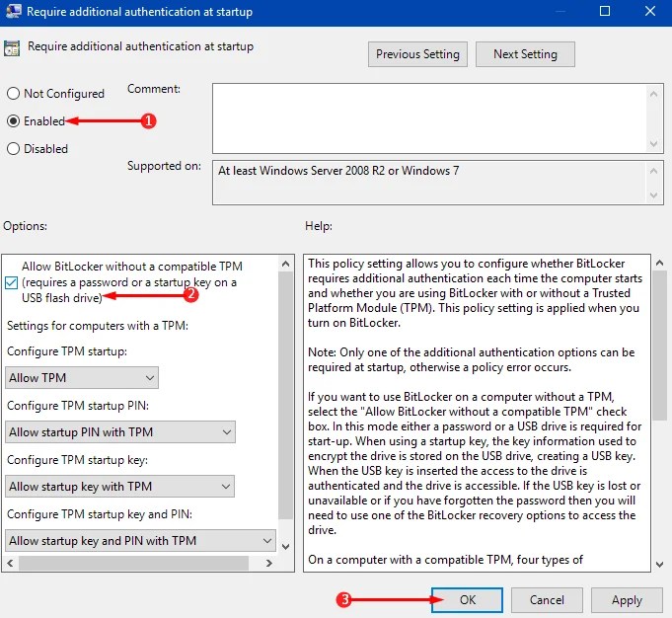Image resolution: width=672 pixels, height=618 pixels.
Task: Click the 'Comment:' label
Action: tap(153, 89)
